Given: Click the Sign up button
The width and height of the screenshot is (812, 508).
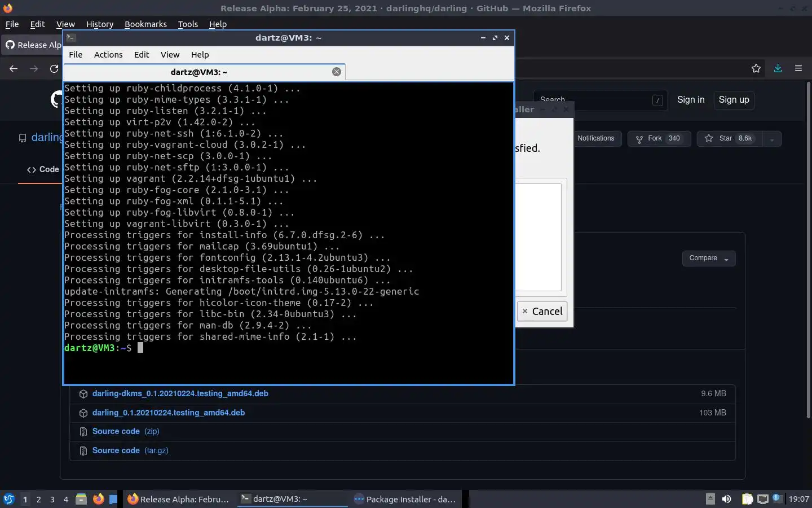Looking at the screenshot, I should coord(734,100).
